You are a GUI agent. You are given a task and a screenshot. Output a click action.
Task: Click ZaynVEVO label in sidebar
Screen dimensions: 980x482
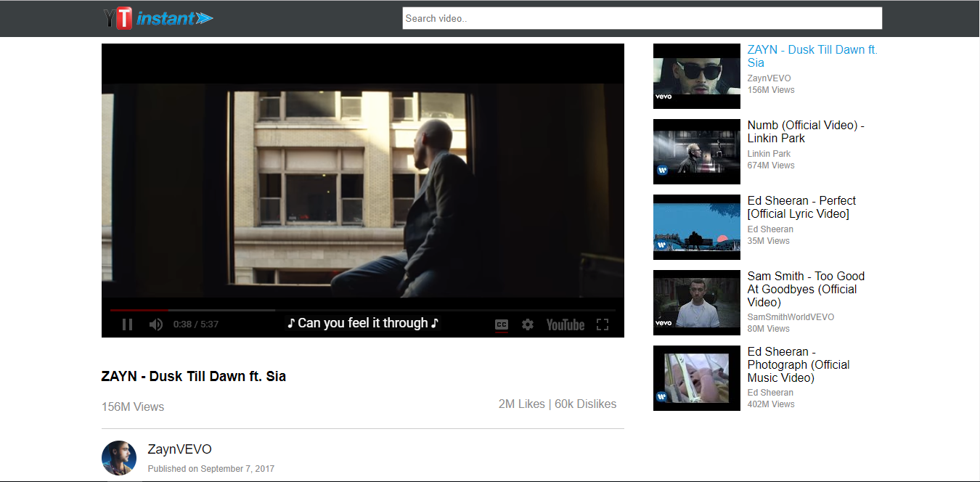(x=769, y=78)
